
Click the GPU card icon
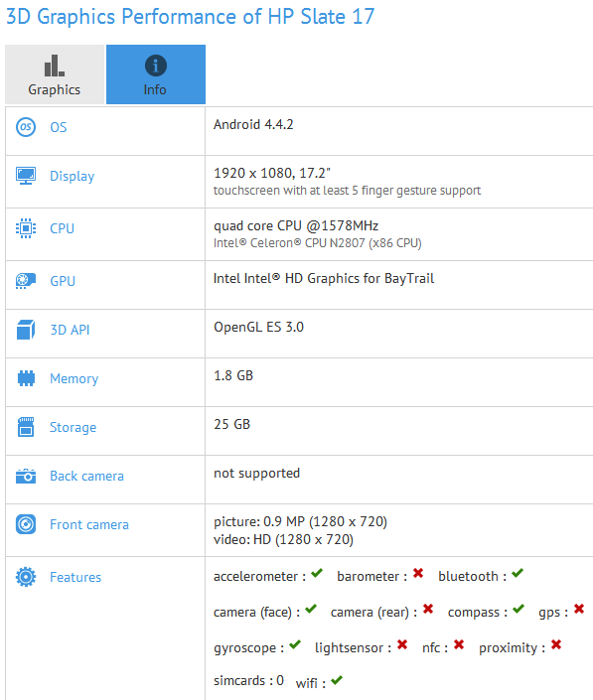[26, 281]
